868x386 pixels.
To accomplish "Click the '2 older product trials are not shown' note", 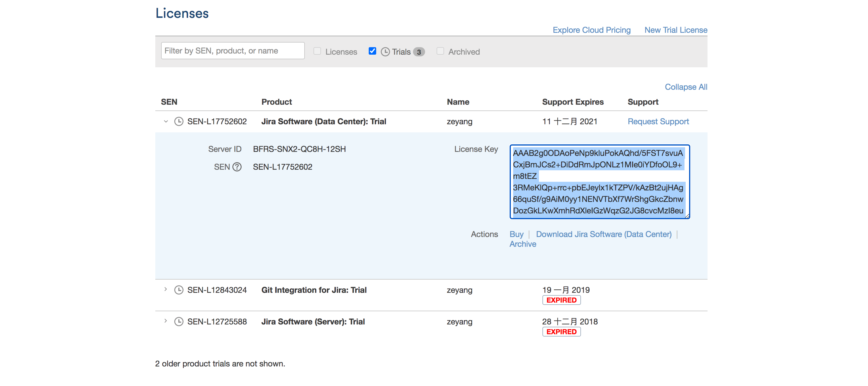I will [220, 364].
